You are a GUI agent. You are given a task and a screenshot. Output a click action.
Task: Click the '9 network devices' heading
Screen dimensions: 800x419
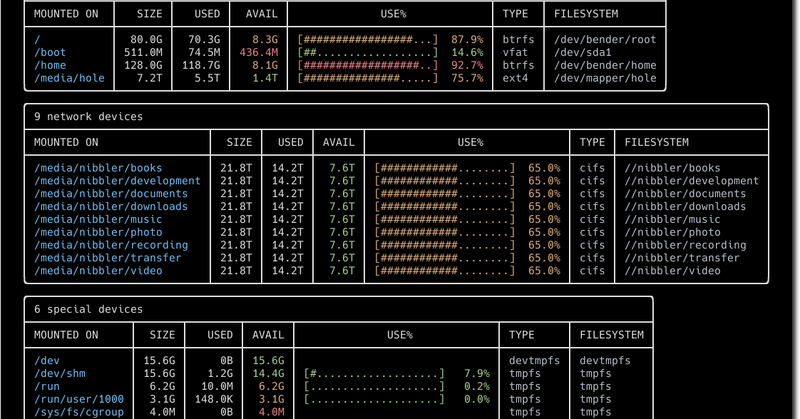(x=88, y=116)
